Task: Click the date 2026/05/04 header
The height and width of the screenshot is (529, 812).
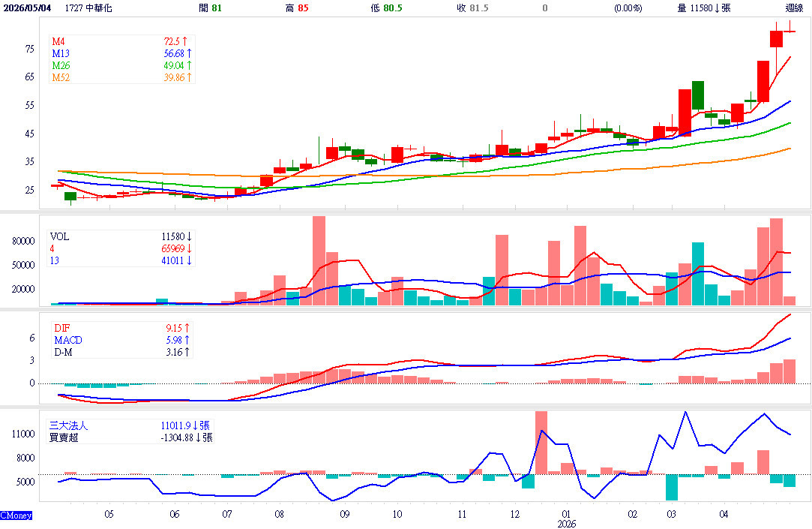Action: (28, 8)
